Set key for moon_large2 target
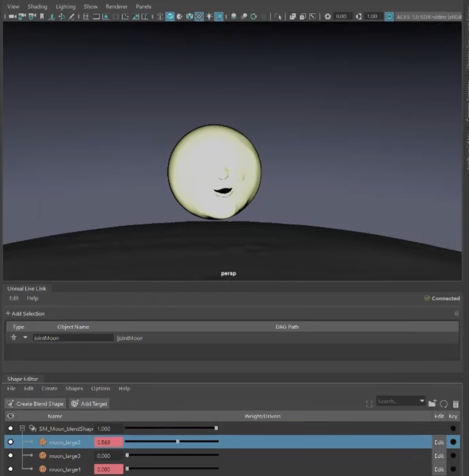 pos(453,442)
